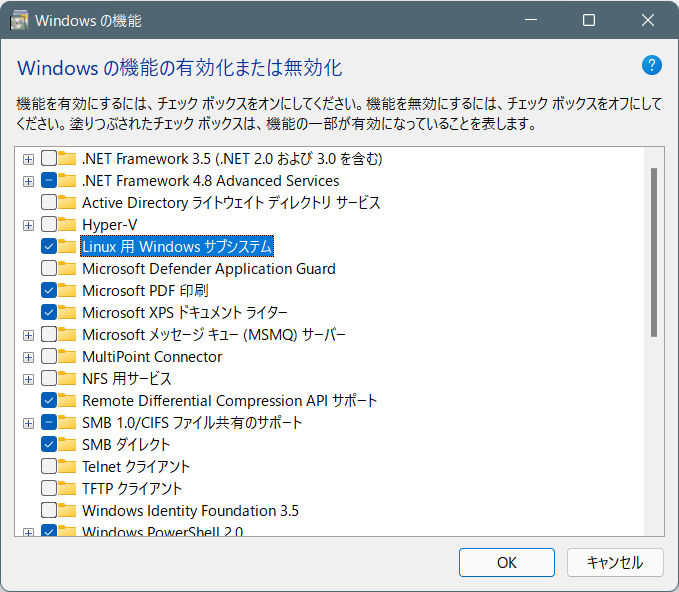Toggle .NET Framework 4.8 Advanced Services checkbox
The height and width of the screenshot is (592, 679).
pos(49,180)
